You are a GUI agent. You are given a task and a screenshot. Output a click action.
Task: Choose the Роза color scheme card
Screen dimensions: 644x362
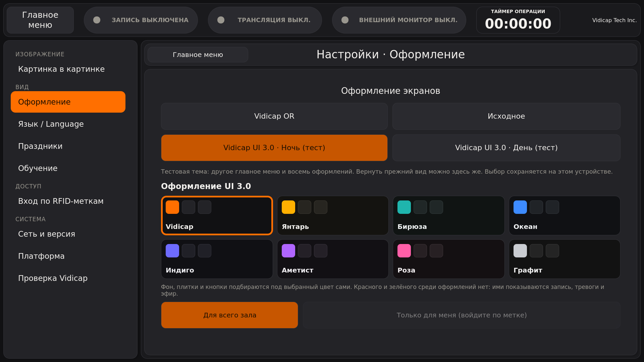(x=449, y=259)
